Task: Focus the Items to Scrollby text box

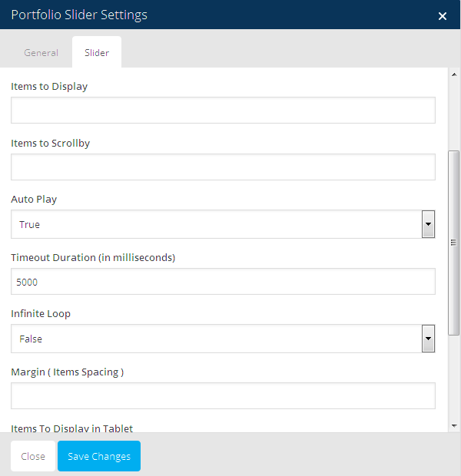Action: 223,167
